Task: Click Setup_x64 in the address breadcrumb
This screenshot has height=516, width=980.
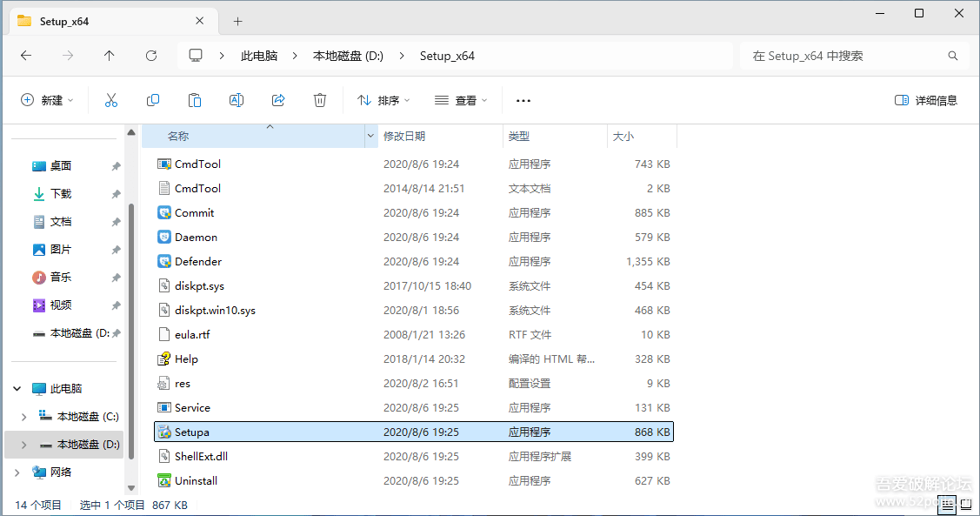Action: (x=447, y=56)
